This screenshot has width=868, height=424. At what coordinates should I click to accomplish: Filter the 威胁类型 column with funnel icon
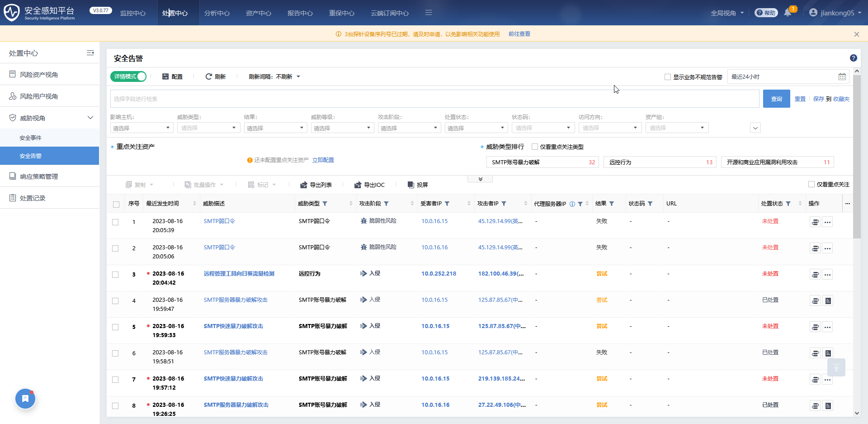pyautogui.click(x=325, y=204)
